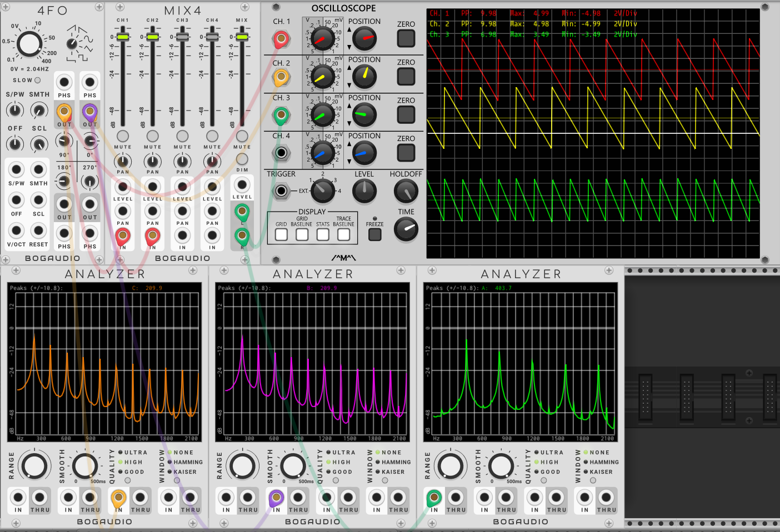Click the CH. 3 green voltage scale knob
Image resolution: width=780 pixels, height=532 pixels.
pyautogui.click(x=322, y=115)
